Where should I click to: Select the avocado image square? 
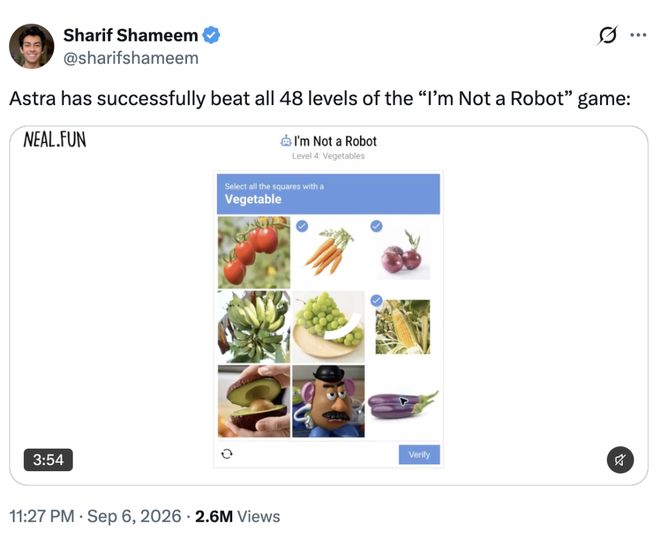coord(254,401)
